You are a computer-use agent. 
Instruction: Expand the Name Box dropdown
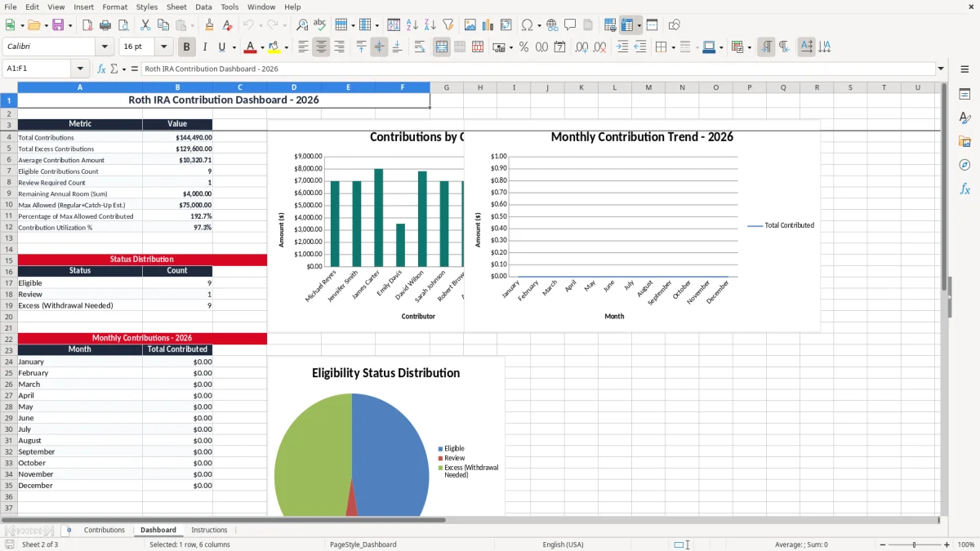[x=80, y=69]
